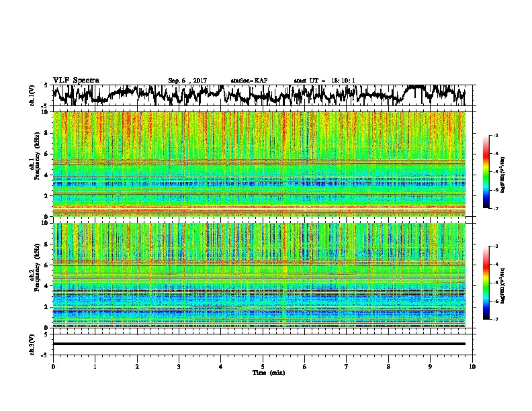Image resolution: width=532 pixels, height=411 pixels.
Task: Click the "VLF Spectra" title text
Action: coord(76,81)
